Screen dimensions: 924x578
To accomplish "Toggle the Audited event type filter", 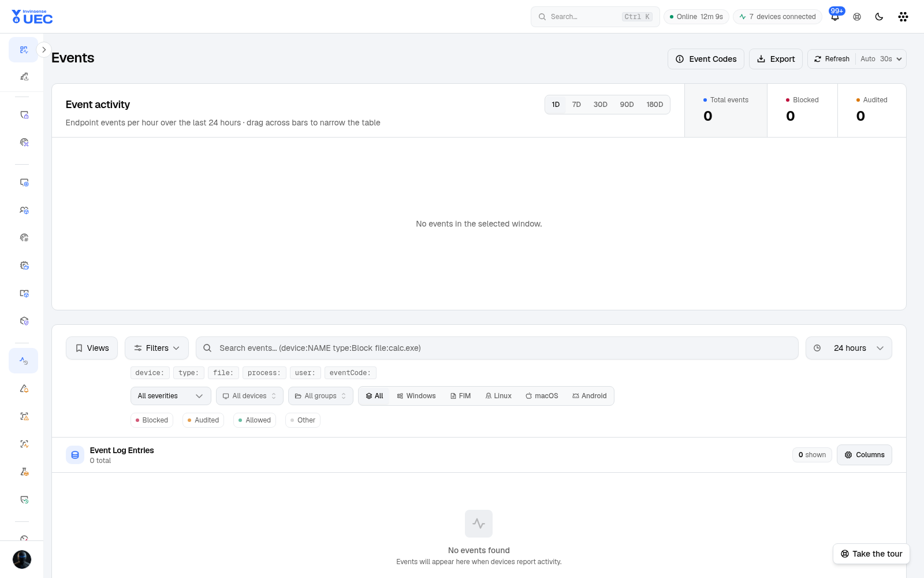I will 203,420.
